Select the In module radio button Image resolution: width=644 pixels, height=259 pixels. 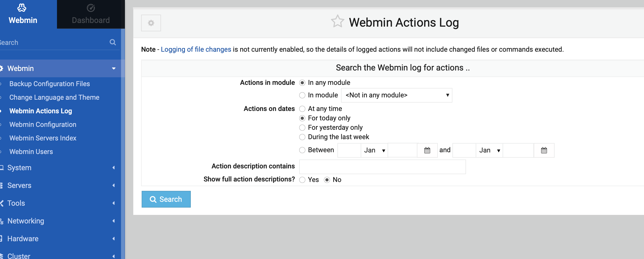tap(302, 95)
